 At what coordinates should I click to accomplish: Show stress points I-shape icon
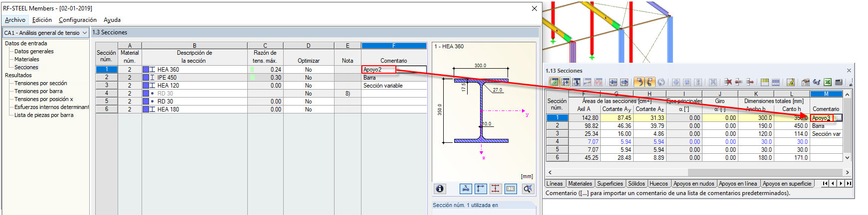(496, 189)
